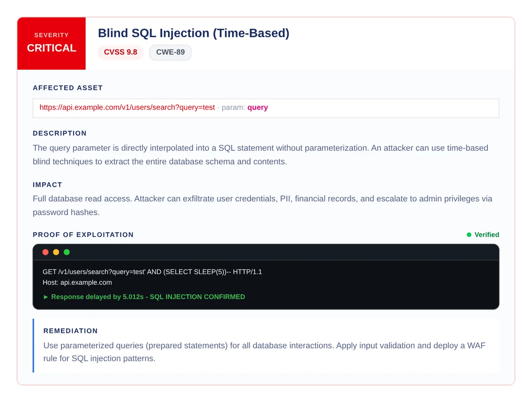Click the 'REMEDIATION' heading
The image size is (532, 399).
coord(71,331)
